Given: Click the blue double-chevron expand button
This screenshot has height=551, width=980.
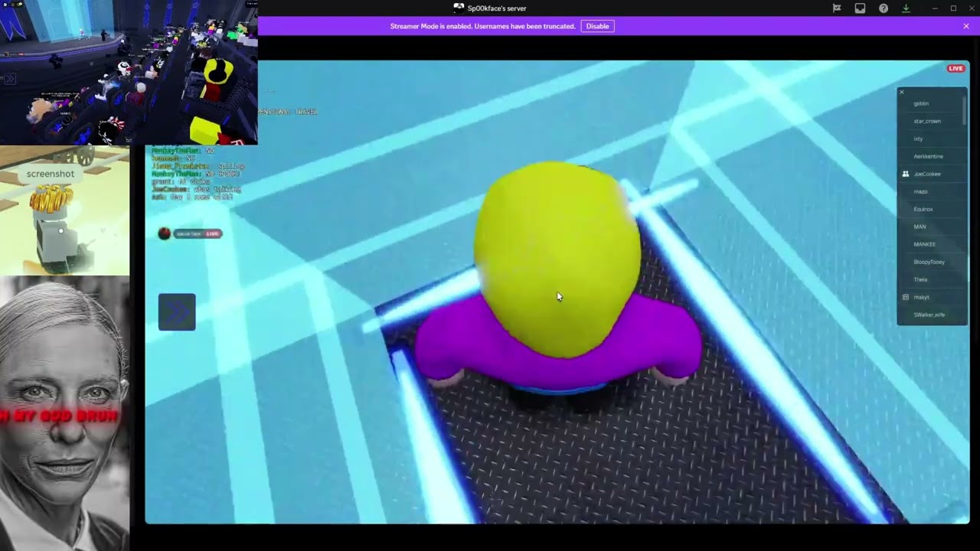Looking at the screenshot, I should coord(177,312).
